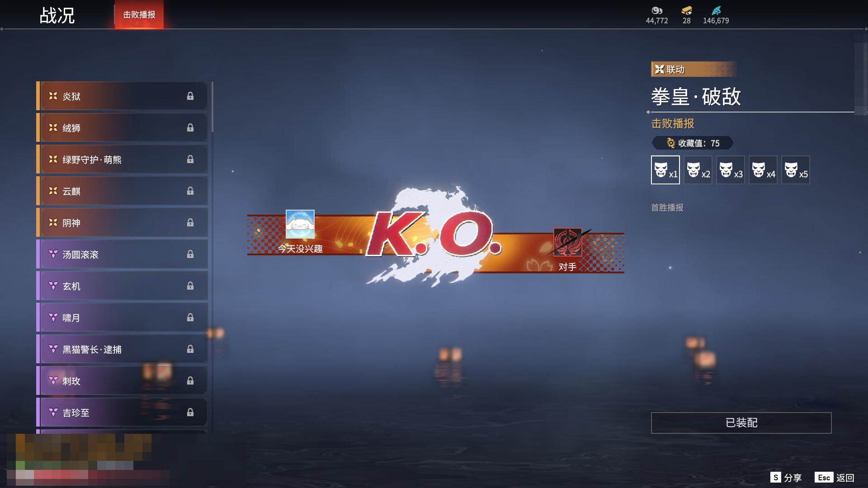This screenshot has width=868, height=488.
Task: Click the 已装配 equipped button
Action: click(x=741, y=423)
